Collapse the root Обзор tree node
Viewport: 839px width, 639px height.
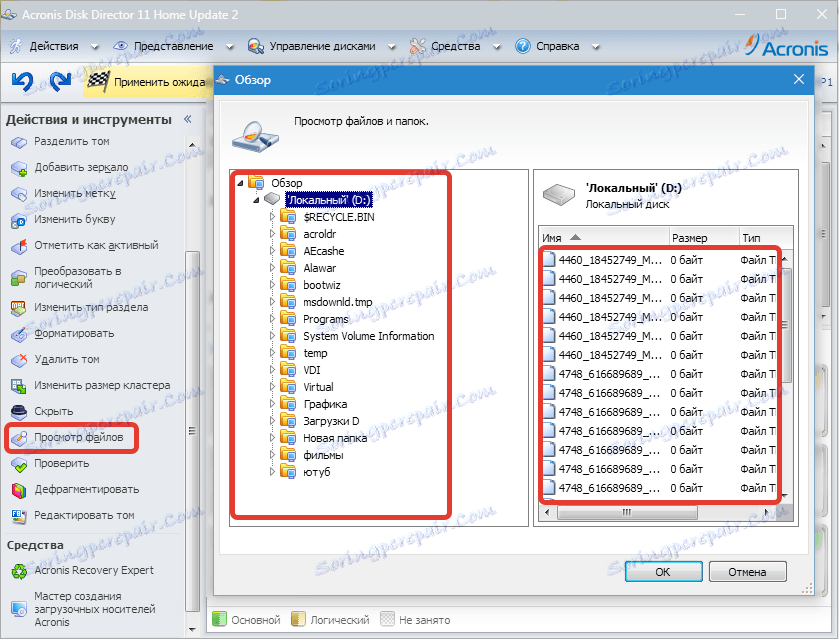point(240,183)
